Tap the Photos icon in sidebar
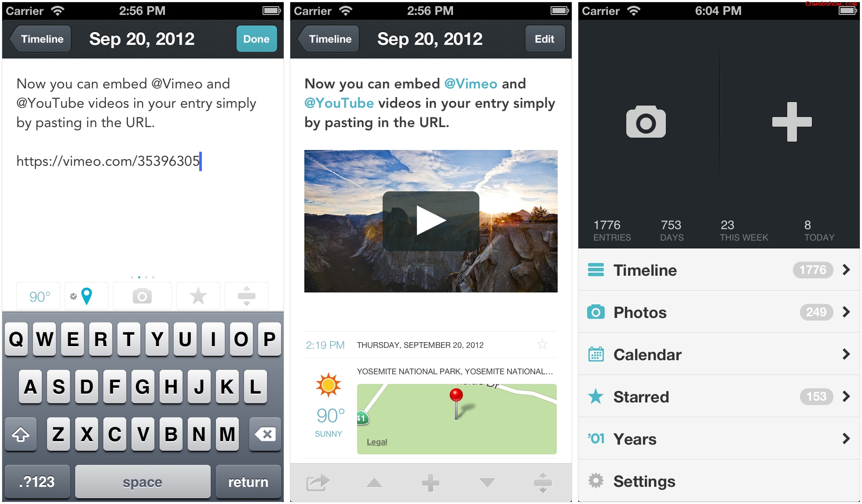This screenshot has height=504, width=862. point(594,311)
